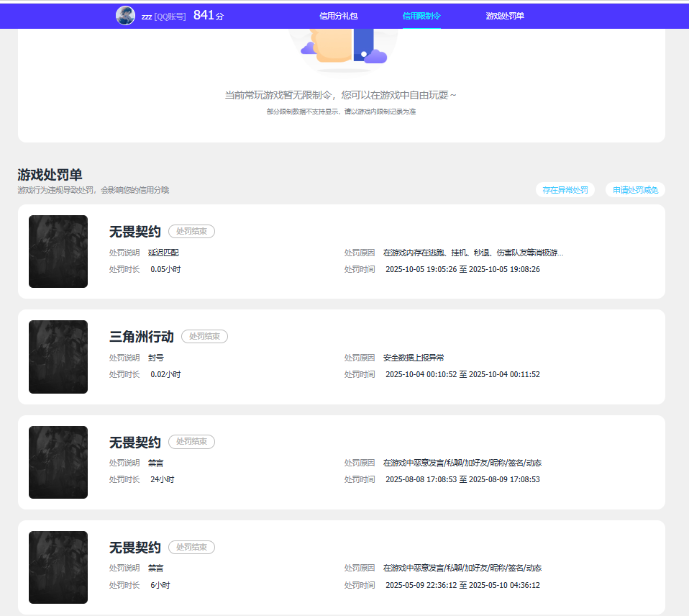
Task: Click the 841分 credit score
Action: pos(209,15)
